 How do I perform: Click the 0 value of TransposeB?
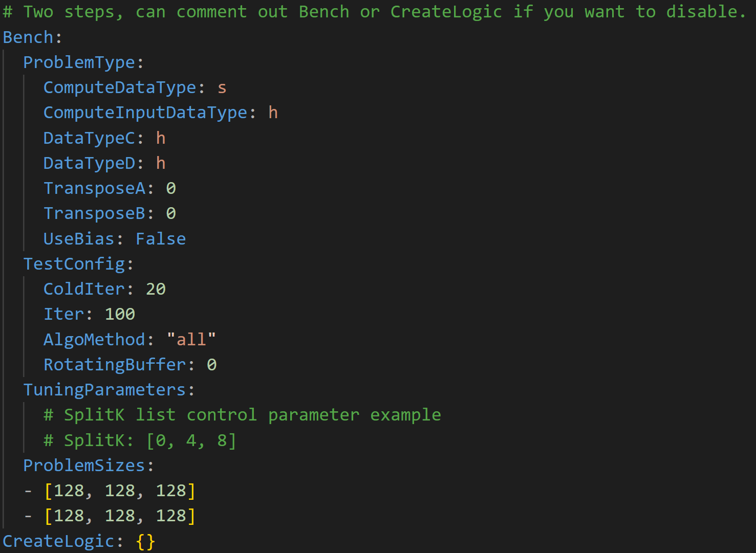171,213
